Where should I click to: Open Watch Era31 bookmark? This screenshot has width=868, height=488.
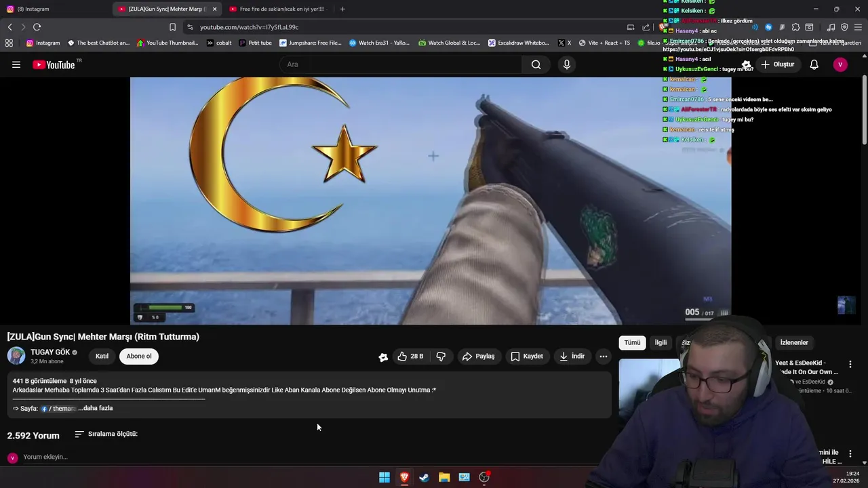[379, 43]
